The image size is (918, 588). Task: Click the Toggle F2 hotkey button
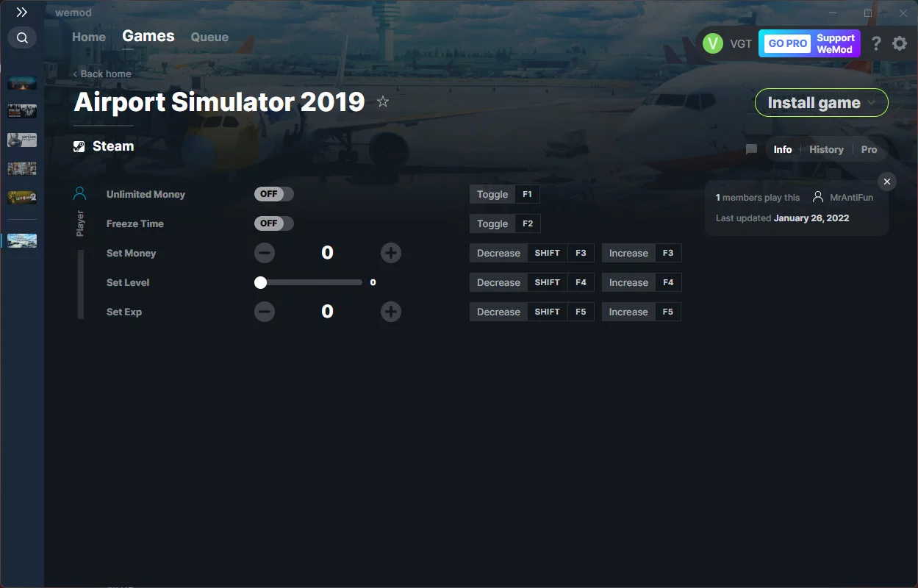pyautogui.click(x=505, y=223)
